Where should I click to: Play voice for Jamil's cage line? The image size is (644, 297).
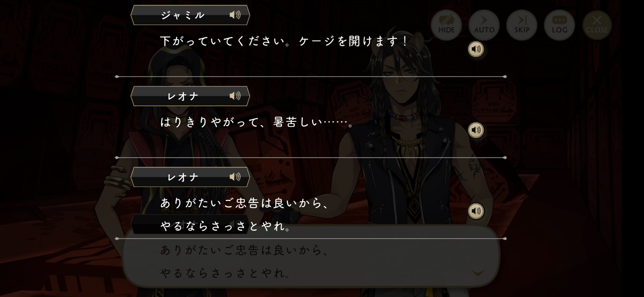(476, 49)
